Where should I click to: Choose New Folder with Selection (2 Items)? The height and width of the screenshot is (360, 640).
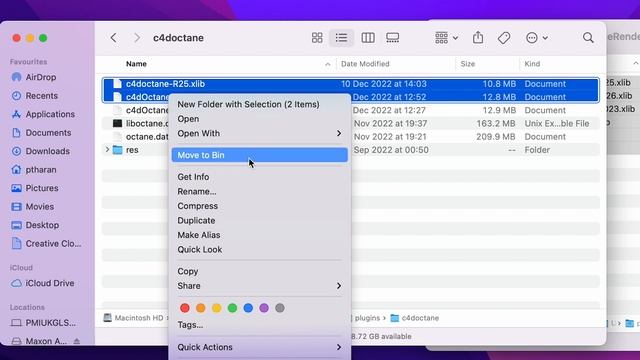(x=259, y=104)
